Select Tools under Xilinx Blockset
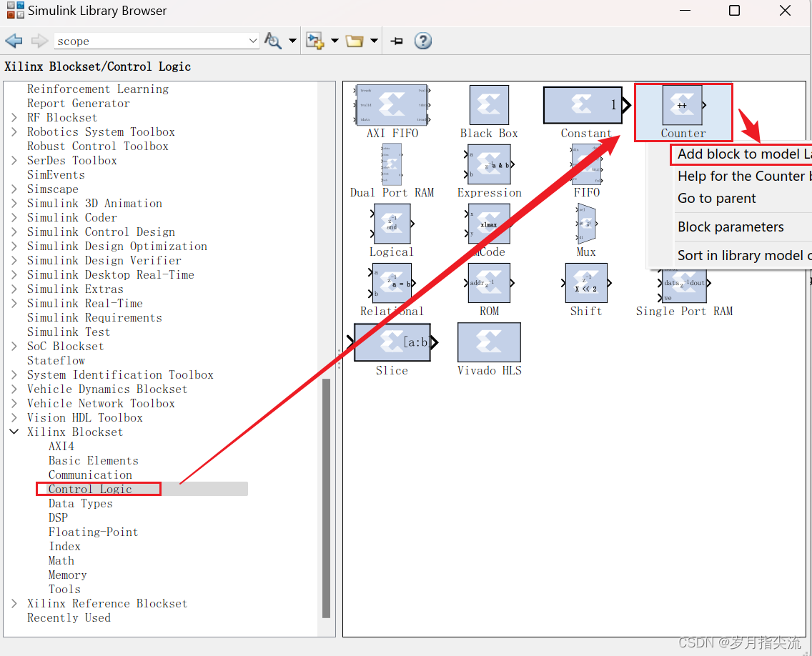The height and width of the screenshot is (656, 812). tap(64, 589)
